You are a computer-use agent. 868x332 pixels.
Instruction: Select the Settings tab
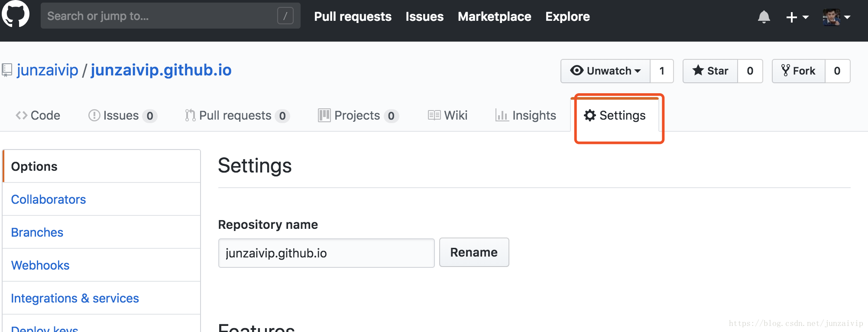click(x=615, y=115)
